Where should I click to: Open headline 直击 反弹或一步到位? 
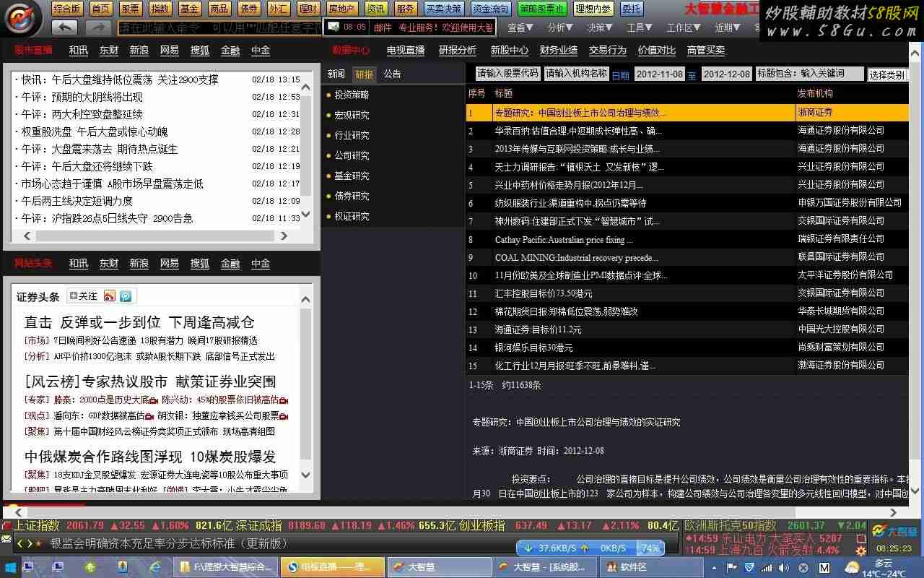coord(139,322)
